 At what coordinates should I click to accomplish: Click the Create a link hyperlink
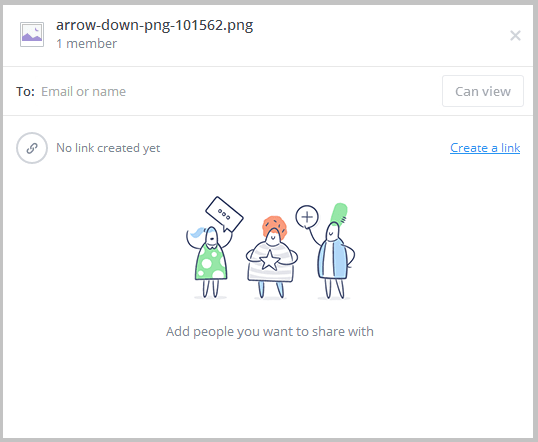click(485, 148)
